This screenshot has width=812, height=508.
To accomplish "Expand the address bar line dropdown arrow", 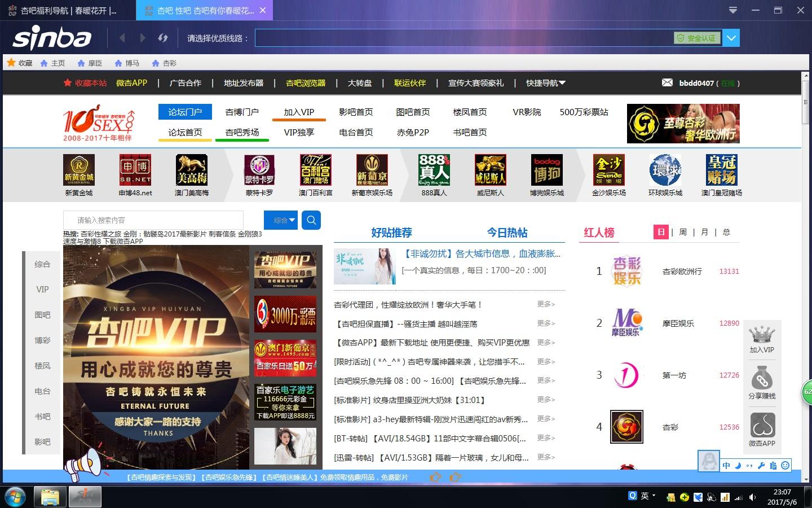I will click(x=731, y=38).
